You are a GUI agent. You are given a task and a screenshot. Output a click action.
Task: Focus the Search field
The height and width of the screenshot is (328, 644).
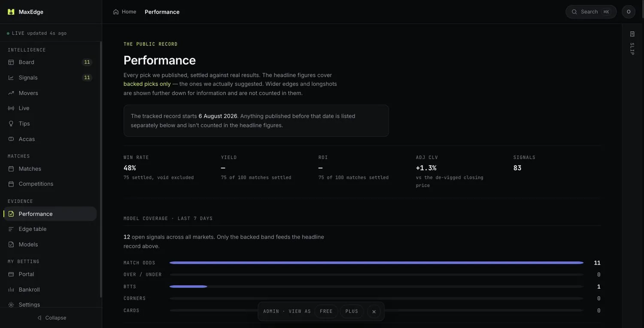pos(591,12)
